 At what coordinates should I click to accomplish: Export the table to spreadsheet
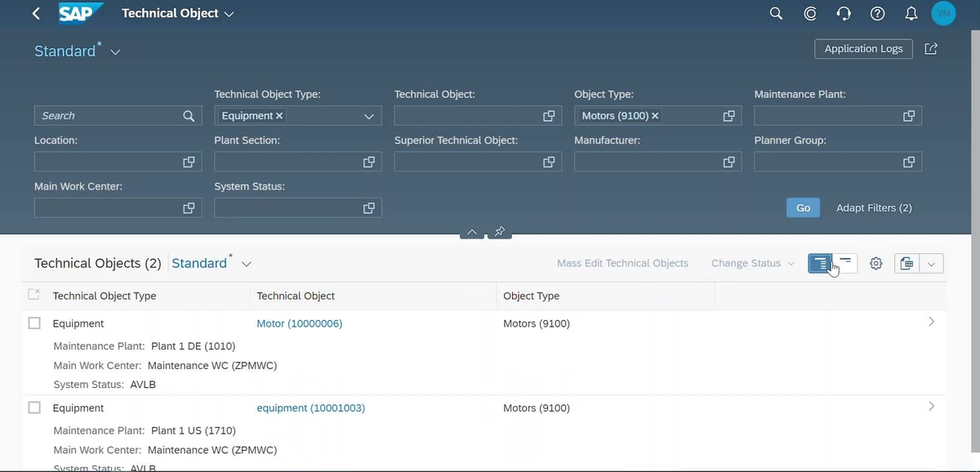906,263
